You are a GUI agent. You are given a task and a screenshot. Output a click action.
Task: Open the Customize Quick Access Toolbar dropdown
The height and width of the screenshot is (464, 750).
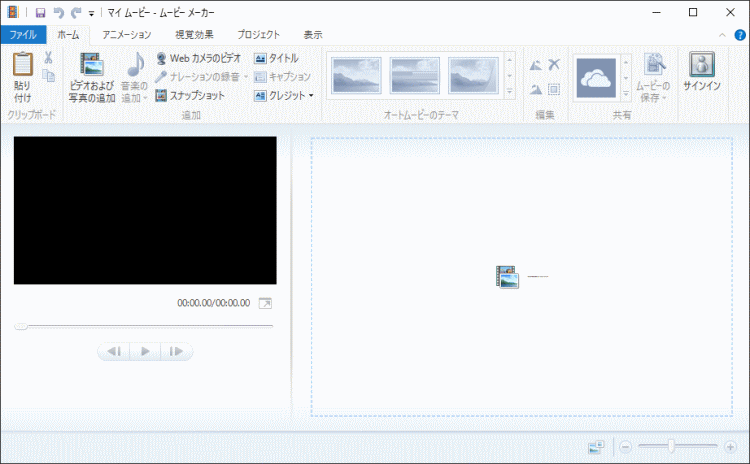pyautogui.click(x=91, y=13)
